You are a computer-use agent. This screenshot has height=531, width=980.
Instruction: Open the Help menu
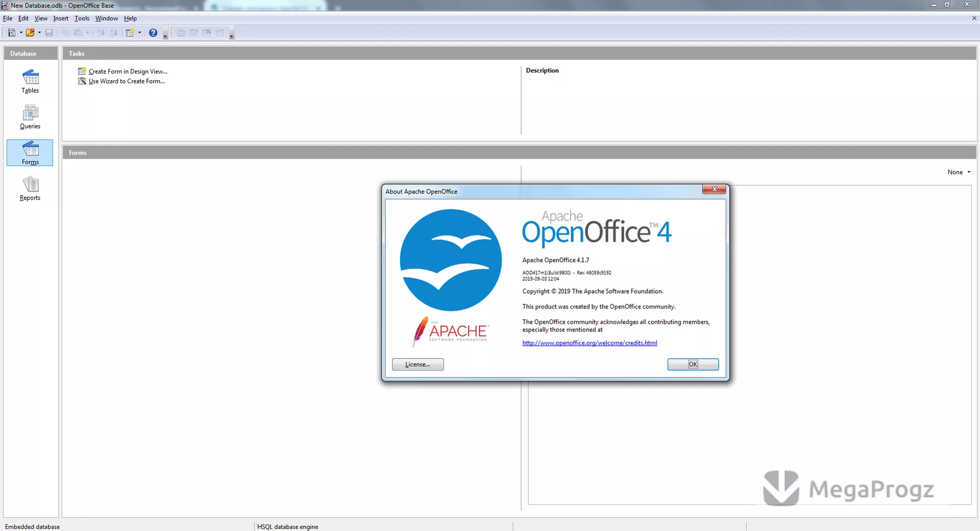coord(130,18)
